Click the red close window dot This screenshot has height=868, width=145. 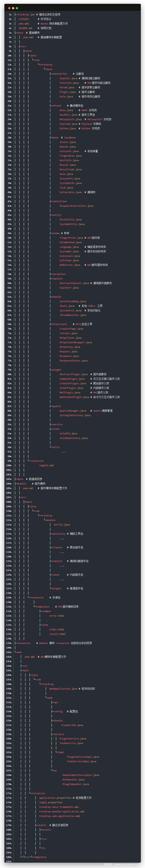click(x=9, y=8)
